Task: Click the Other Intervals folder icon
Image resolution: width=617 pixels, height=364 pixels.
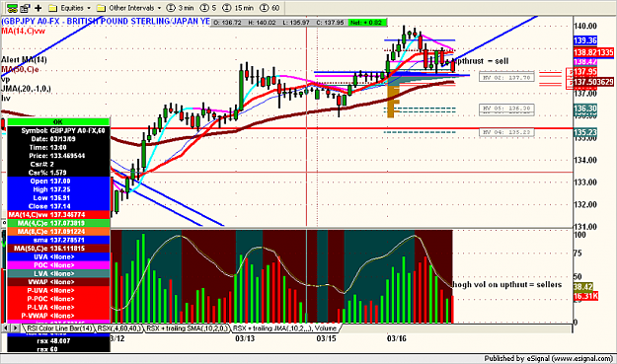Action: [x=101, y=8]
